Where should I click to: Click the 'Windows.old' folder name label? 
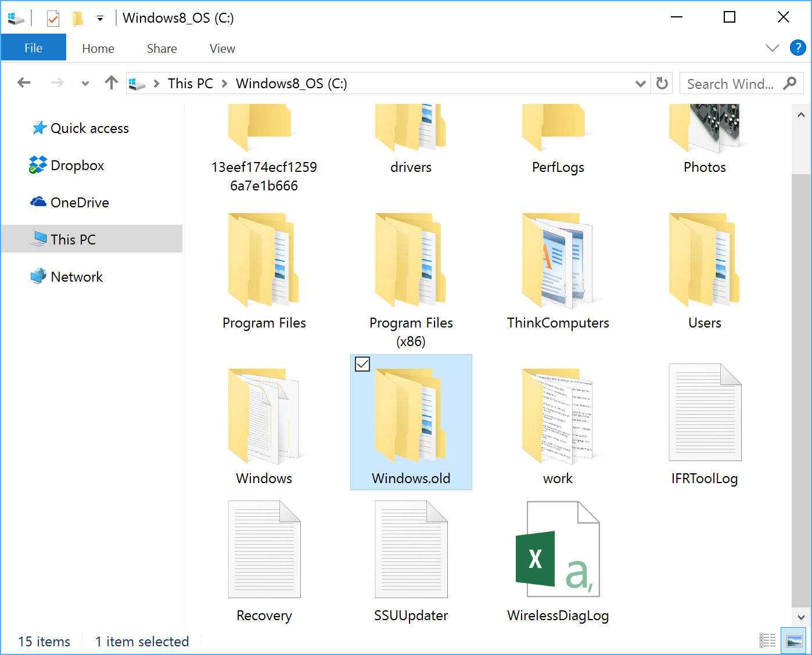pos(411,478)
